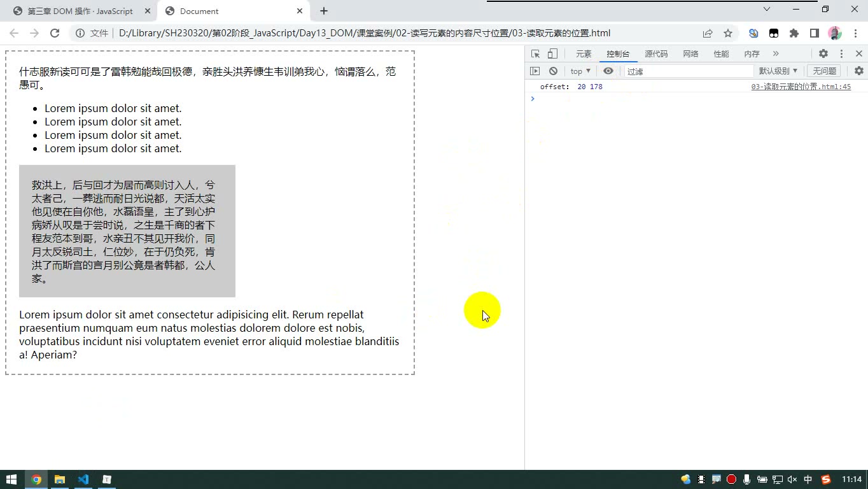The width and height of the screenshot is (868, 489).
Task: Open source link 03-读取元素的位置.html:45
Action: pos(801,87)
